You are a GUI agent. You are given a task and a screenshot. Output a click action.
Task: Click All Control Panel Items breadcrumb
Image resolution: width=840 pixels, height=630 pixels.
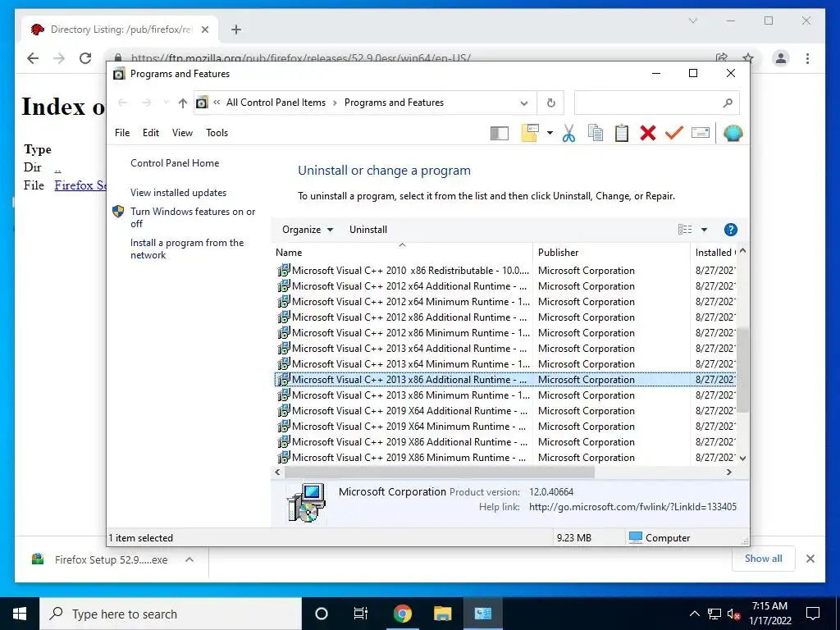pyautogui.click(x=276, y=103)
